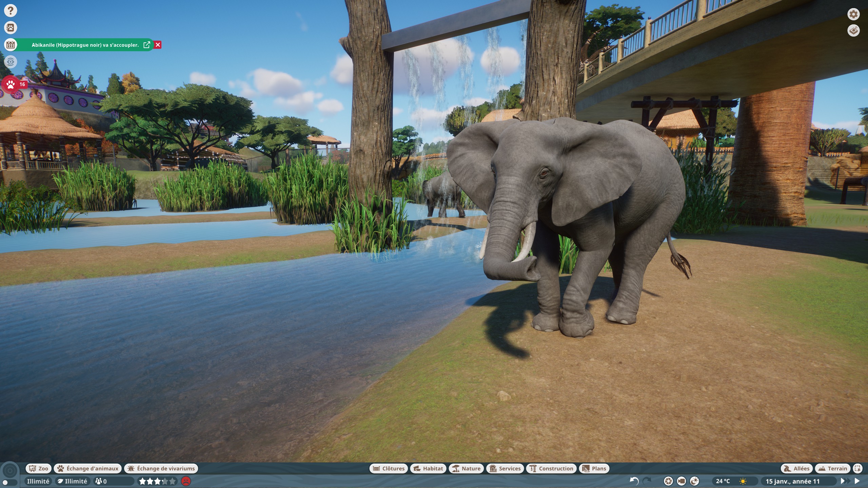Image resolution: width=868 pixels, height=488 pixels.
Task: Toggle the switch under the radar icon
Action: point(10,483)
